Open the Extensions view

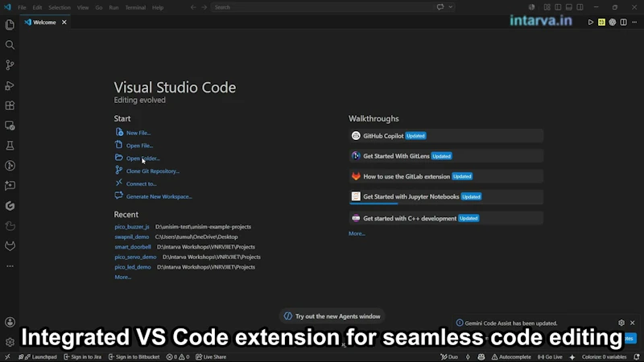coord(10,105)
